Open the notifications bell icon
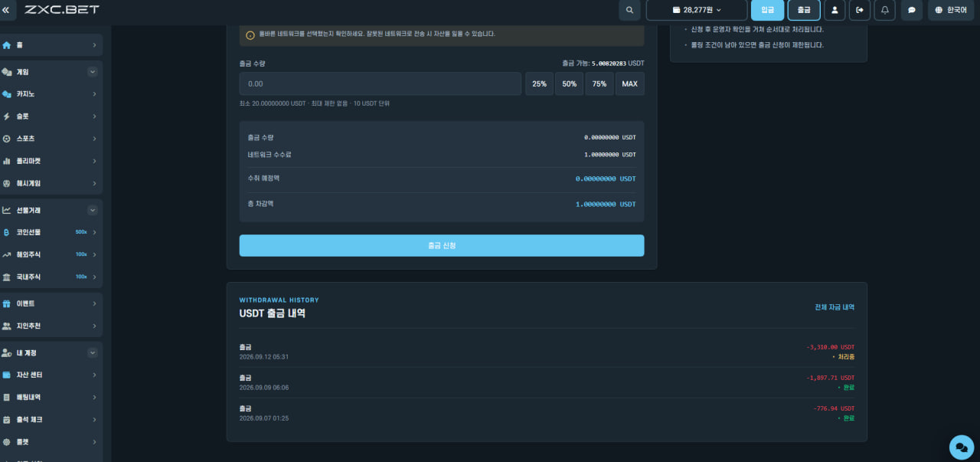The image size is (980, 462). (x=885, y=10)
